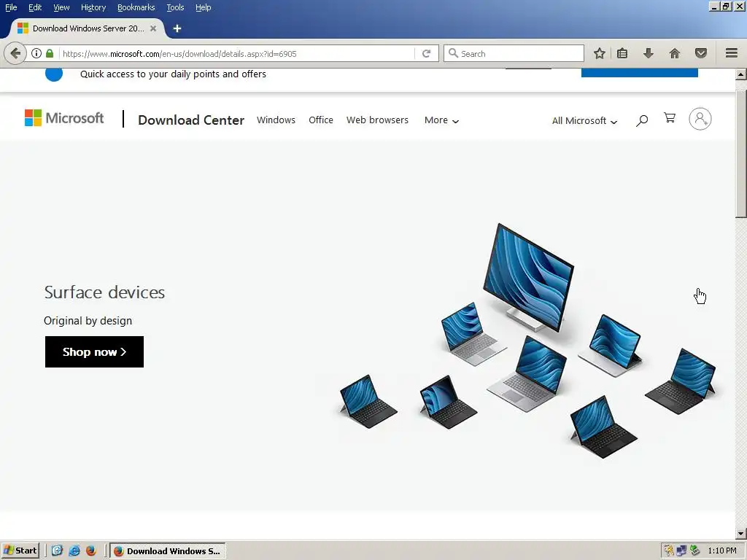747x560 pixels.
Task: Click the network tray icon
Action: (681, 551)
